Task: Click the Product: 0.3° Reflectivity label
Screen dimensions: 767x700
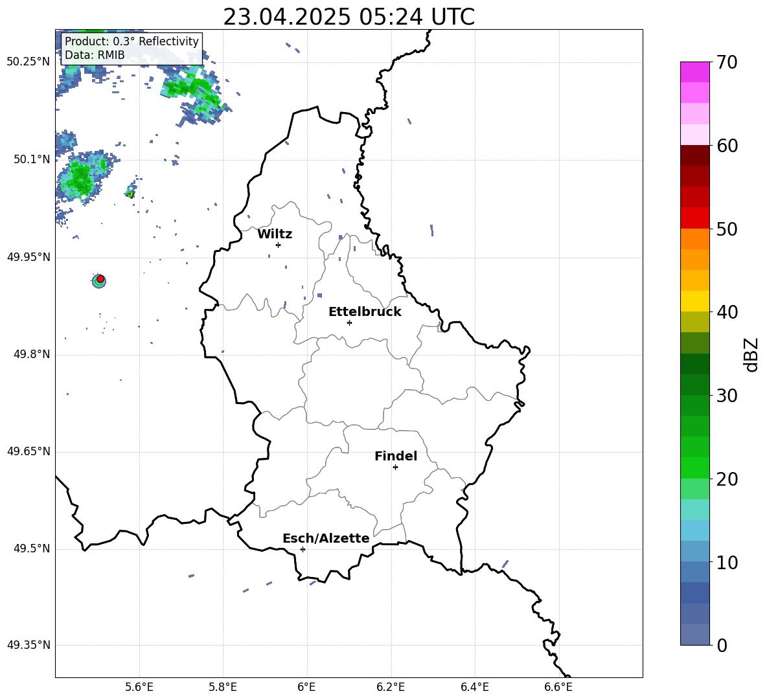Action: 132,41
